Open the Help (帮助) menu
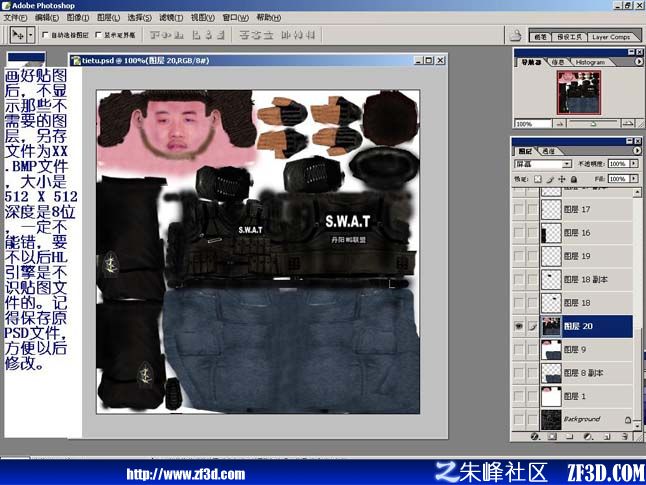646x485 pixels. pos(268,18)
